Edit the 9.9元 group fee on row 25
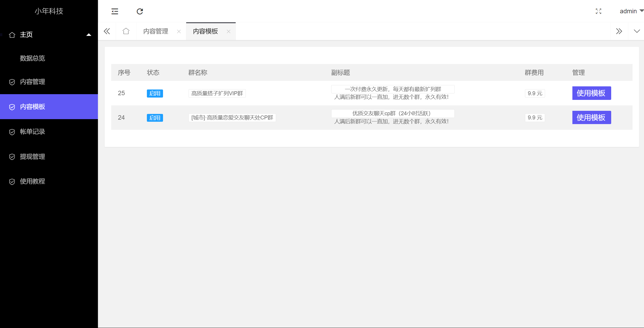 [535, 93]
